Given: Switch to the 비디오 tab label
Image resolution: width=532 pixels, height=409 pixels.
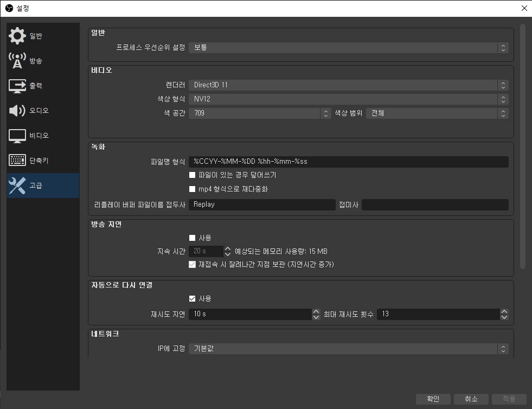Looking at the screenshot, I should (39, 136).
